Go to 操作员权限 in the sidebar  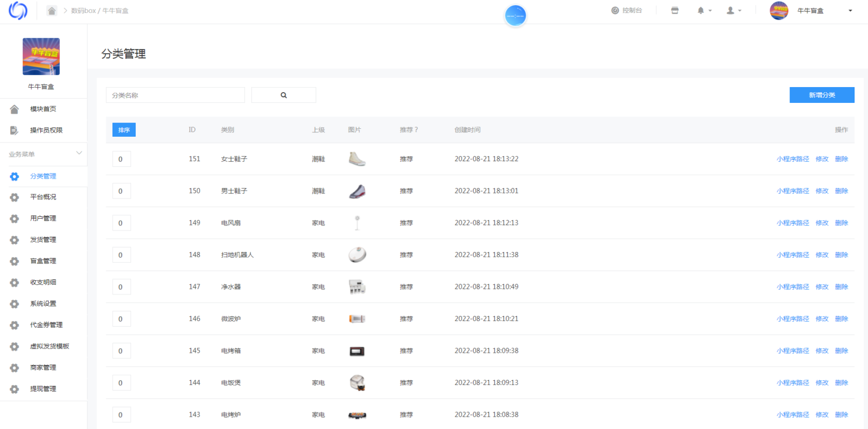46,131
